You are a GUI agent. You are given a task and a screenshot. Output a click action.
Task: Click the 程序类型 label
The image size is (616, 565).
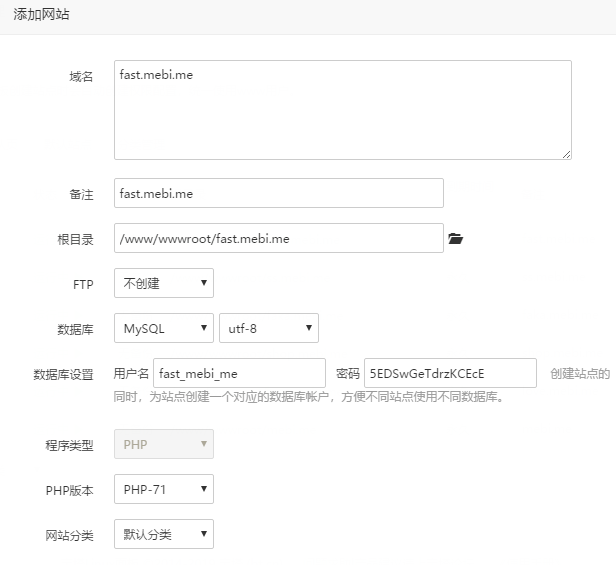point(69,445)
